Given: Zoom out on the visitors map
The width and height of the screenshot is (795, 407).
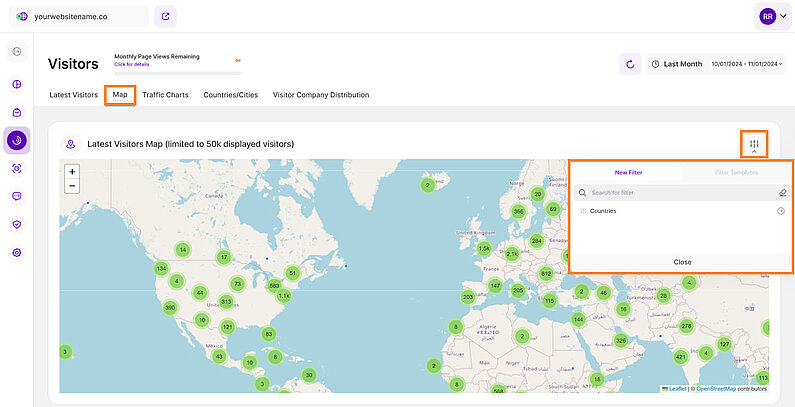Looking at the screenshot, I should click(72, 186).
